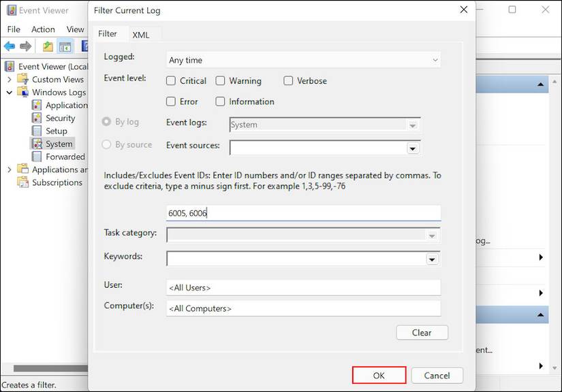Click Event Viewer (Local) root icon
Screen dimensions: 562x392
[10, 66]
